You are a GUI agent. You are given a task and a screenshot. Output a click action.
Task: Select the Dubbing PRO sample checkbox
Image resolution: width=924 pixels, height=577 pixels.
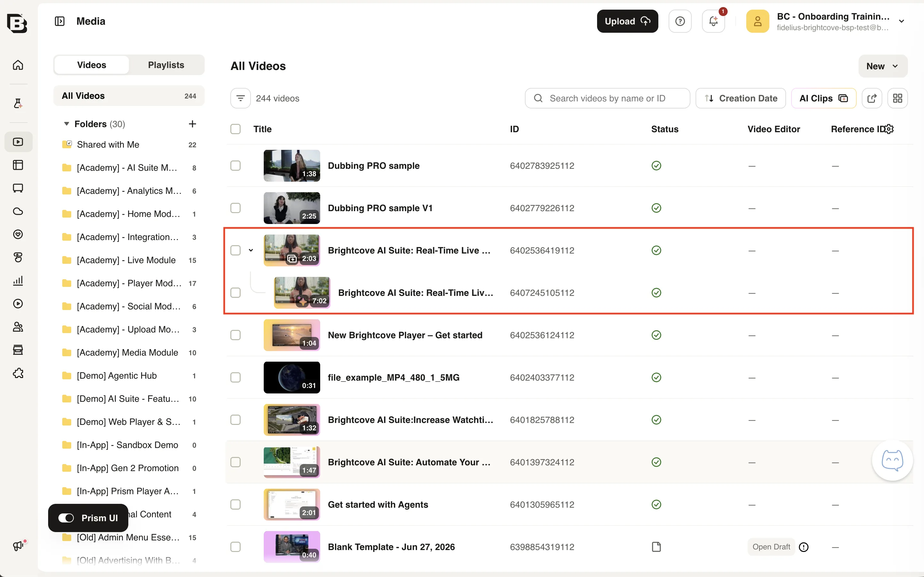click(235, 166)
